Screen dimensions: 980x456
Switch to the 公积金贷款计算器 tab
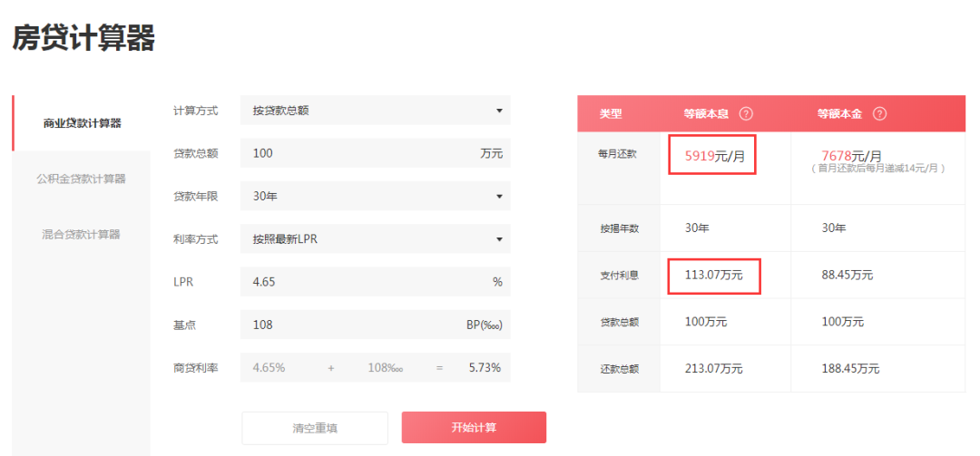pyautogui.click(x=82, y=179)
